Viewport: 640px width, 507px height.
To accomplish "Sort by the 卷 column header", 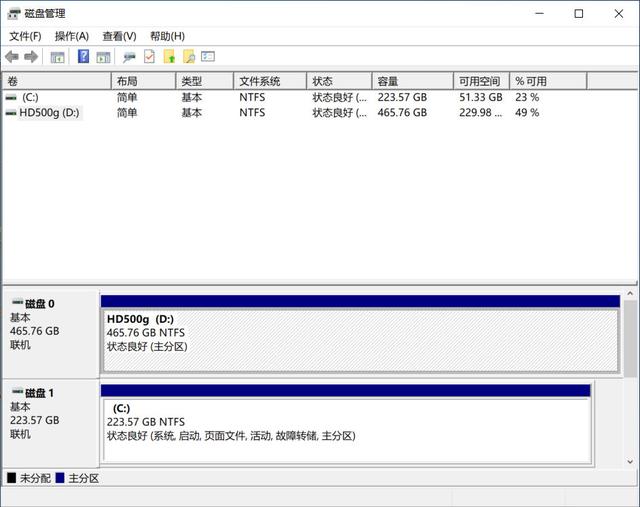I will 57,81.
